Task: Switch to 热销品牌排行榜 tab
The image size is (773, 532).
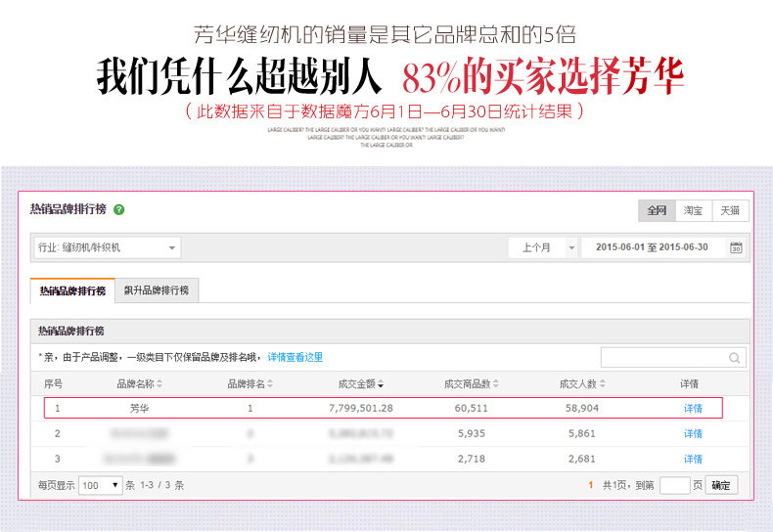Action: pos(72,290)
